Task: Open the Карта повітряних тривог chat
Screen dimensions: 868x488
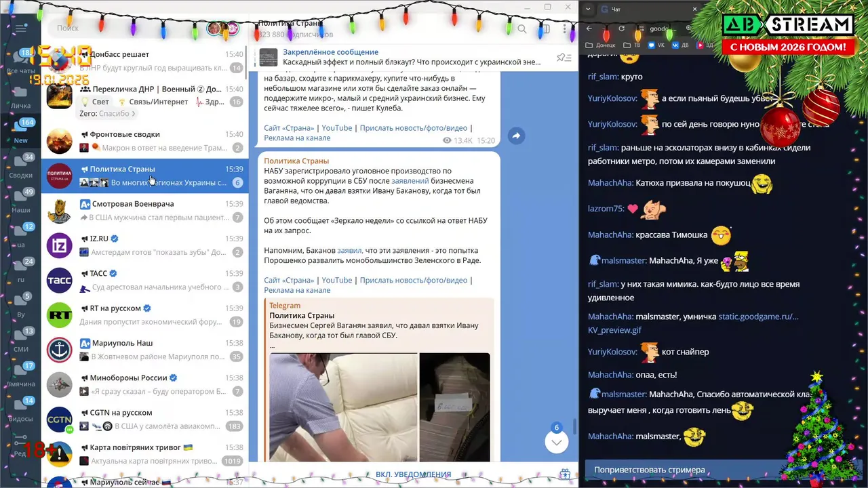Action: [144, 454]
